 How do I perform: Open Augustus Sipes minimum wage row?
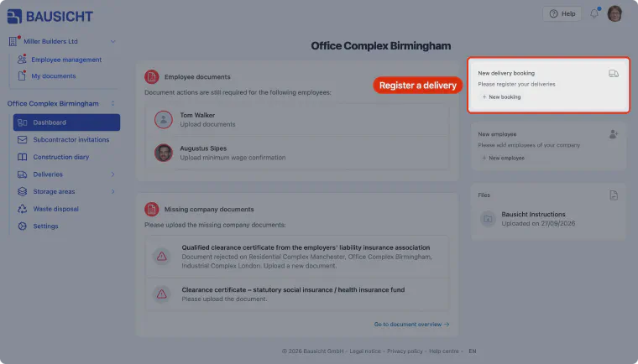pos(297,153)
